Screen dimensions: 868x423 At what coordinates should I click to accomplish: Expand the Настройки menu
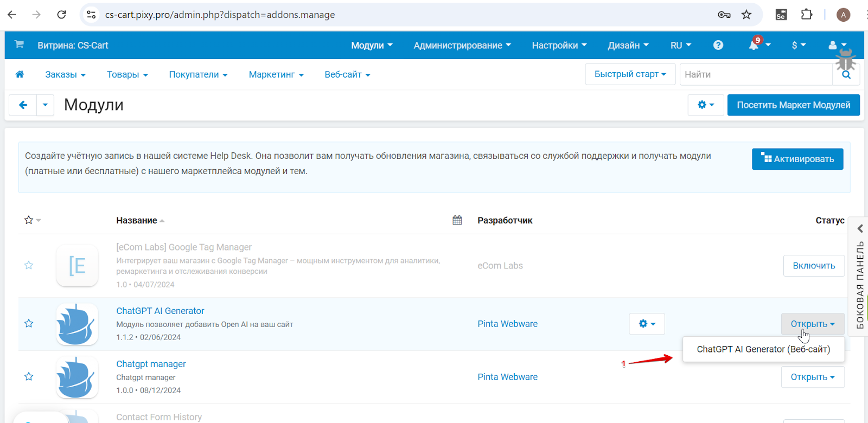559,46
